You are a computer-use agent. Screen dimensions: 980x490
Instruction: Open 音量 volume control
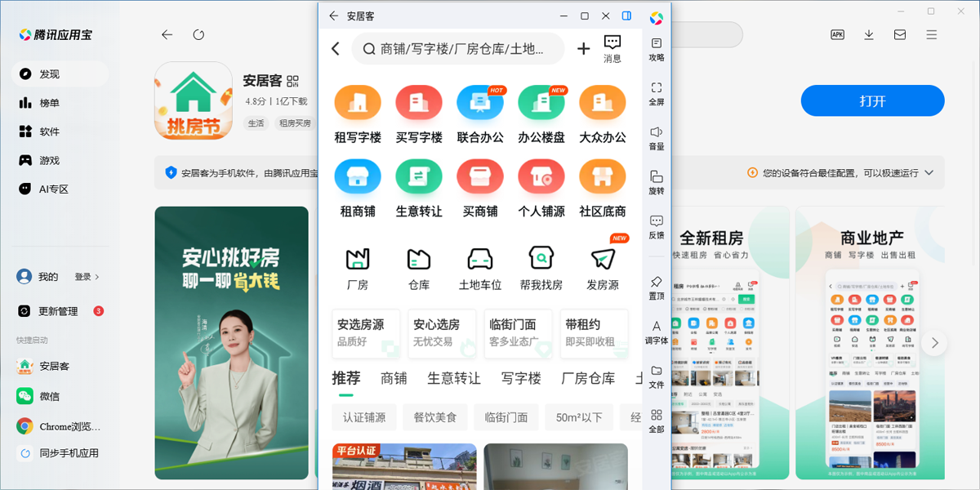(x=657, y=138)
